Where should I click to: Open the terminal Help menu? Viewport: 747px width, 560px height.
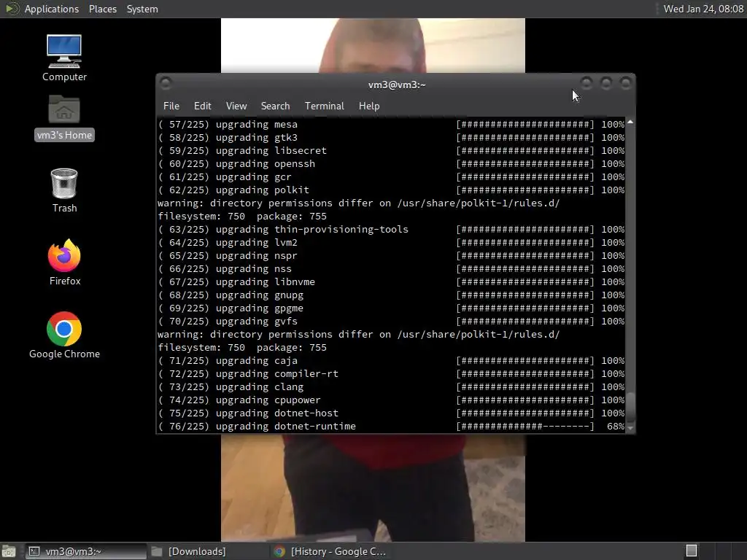tap(369, 106)
